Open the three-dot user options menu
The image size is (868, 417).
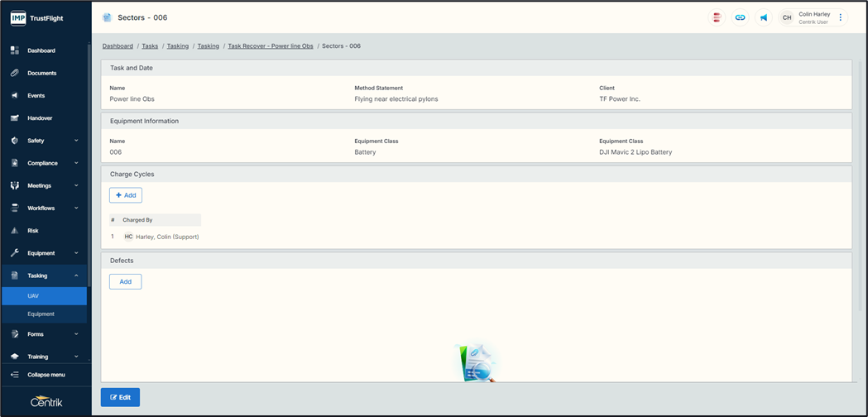(x=841, y=17)
